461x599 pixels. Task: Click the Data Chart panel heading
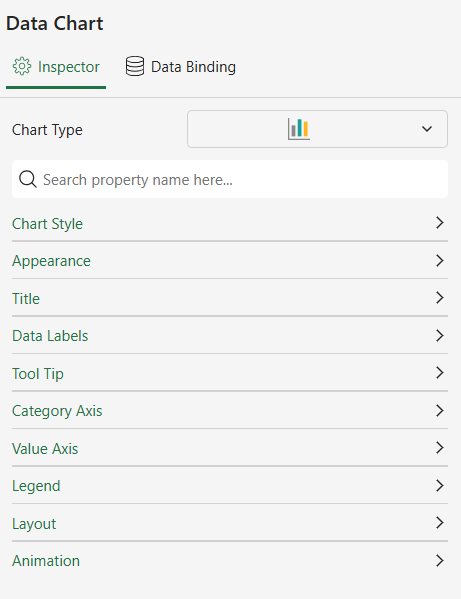(55, 23)
